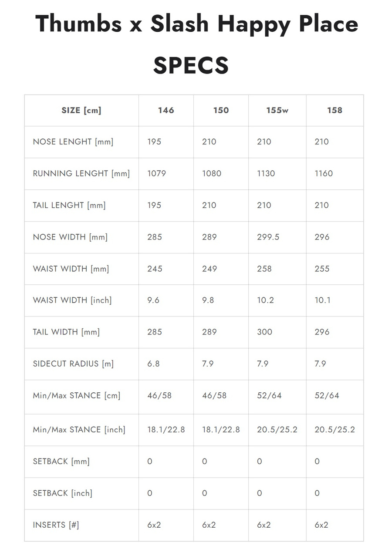Click the NOSE LENGHT [mm] row label
The width and height of the screenshot is (392, 556).
point(73,142)
